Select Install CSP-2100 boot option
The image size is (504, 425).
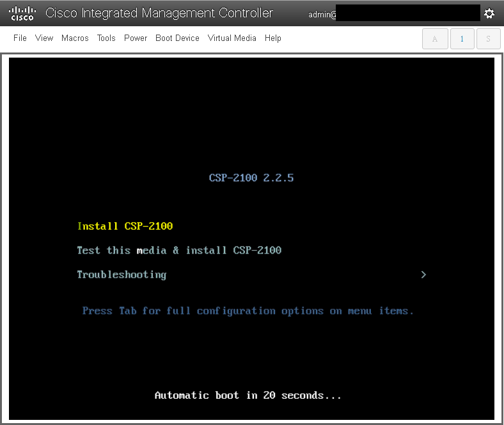coord(125,226)
